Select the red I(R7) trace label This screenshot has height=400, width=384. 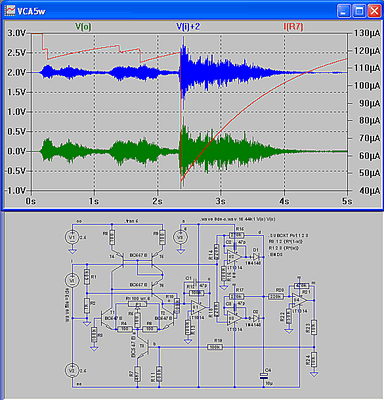click(293, 27)
